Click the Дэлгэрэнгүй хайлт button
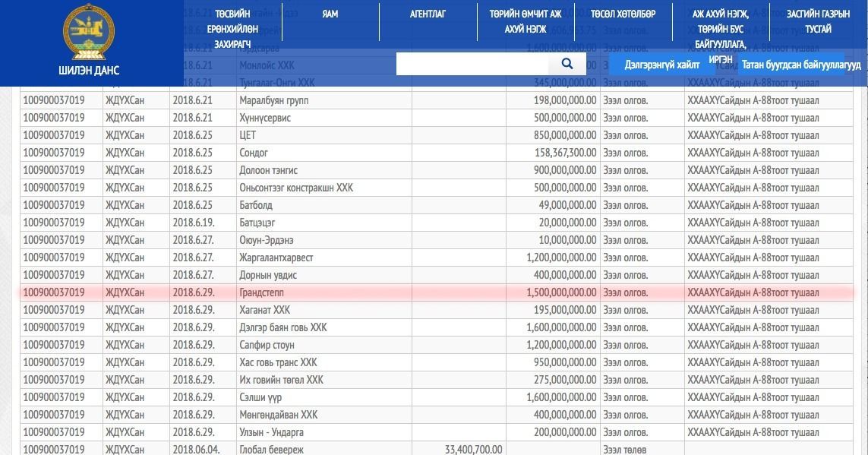The image size is (868, 455). (661, 65)
